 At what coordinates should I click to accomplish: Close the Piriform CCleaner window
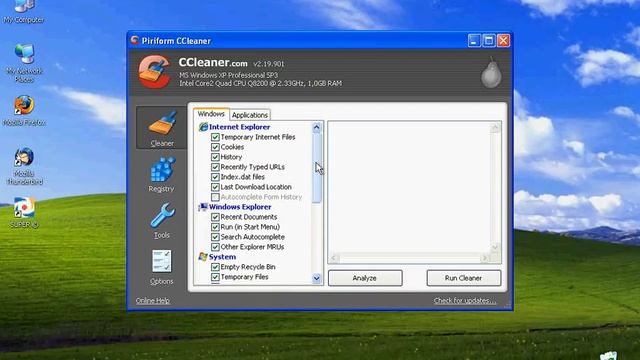click(503, 40)
